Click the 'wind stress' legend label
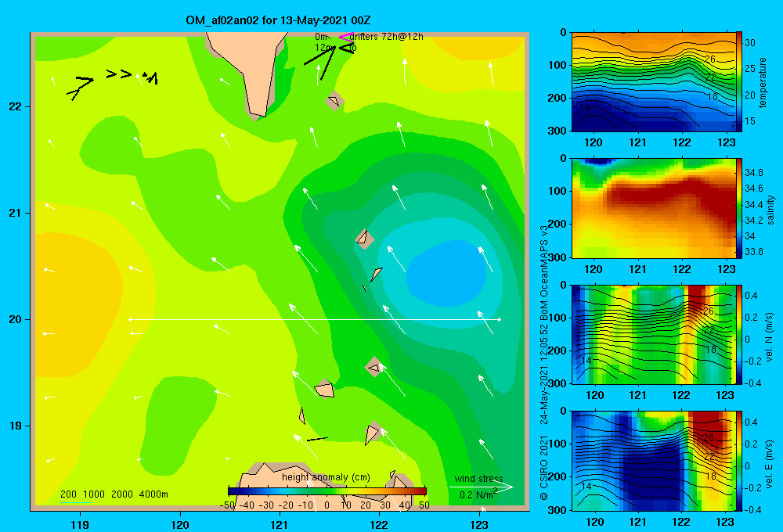This screenshot has width=783, height=532. [x=478, y=479]
